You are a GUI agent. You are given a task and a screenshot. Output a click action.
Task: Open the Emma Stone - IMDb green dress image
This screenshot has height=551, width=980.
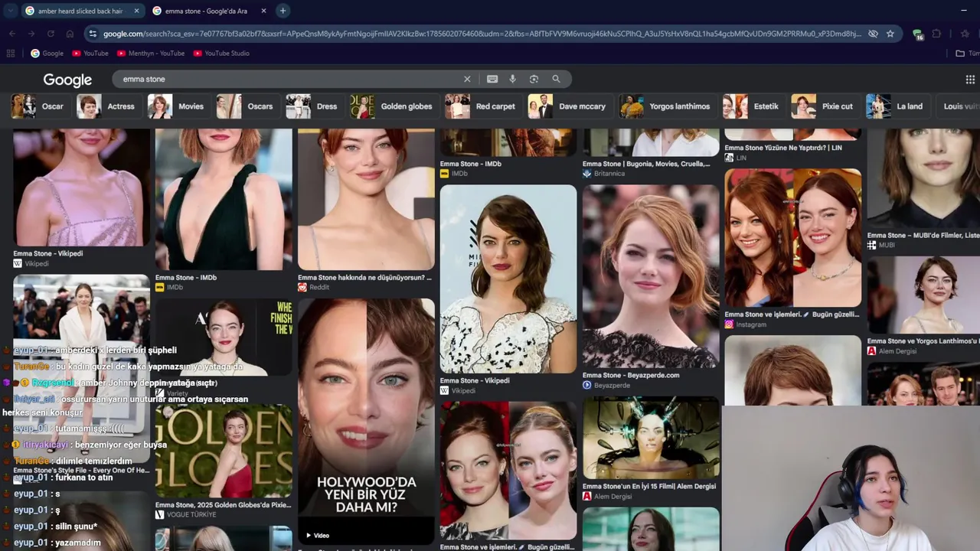click(x=224, y=199)
